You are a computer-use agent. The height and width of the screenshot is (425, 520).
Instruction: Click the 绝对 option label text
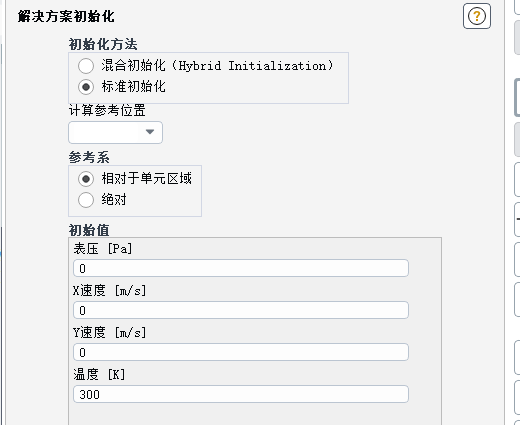tap(114, 200)
